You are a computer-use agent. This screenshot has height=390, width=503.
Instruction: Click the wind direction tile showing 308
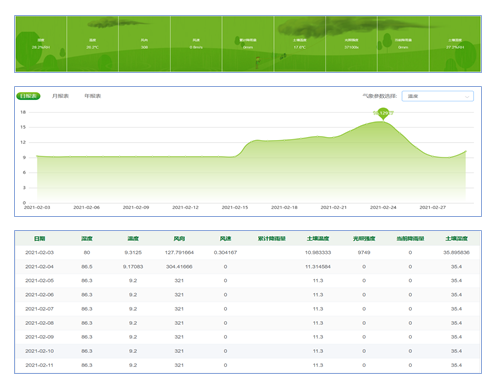(144, 44)
